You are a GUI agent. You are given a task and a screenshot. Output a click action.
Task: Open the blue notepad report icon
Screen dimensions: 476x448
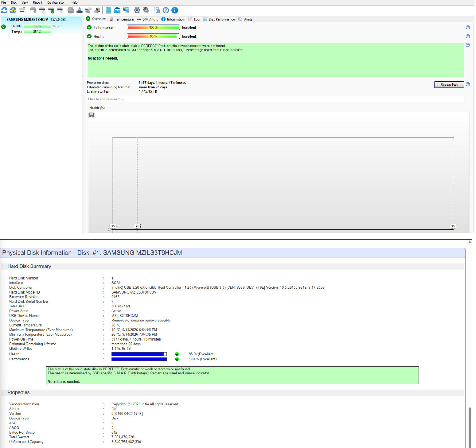click(108, 10)
